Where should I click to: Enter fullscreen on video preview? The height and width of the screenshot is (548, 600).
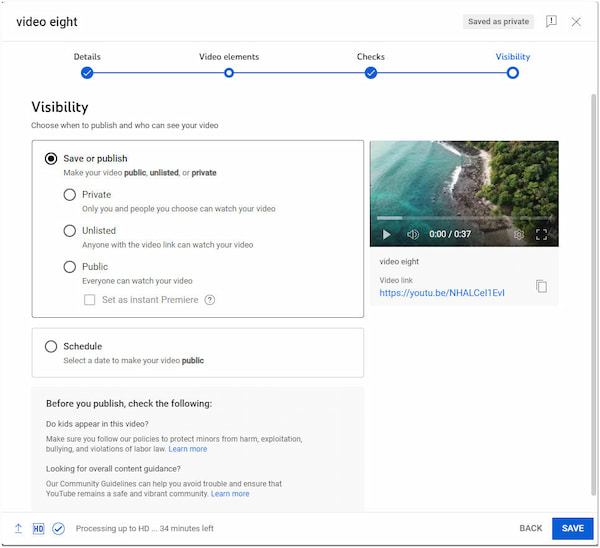tap(542, 235)
